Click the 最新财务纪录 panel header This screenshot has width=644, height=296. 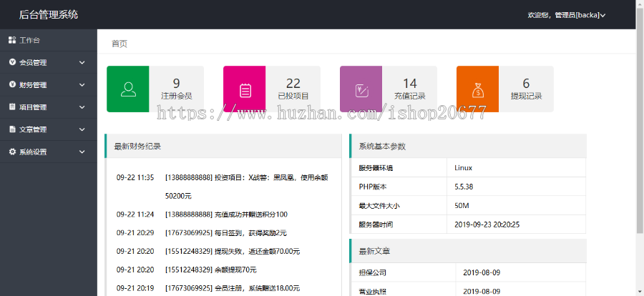223,146
